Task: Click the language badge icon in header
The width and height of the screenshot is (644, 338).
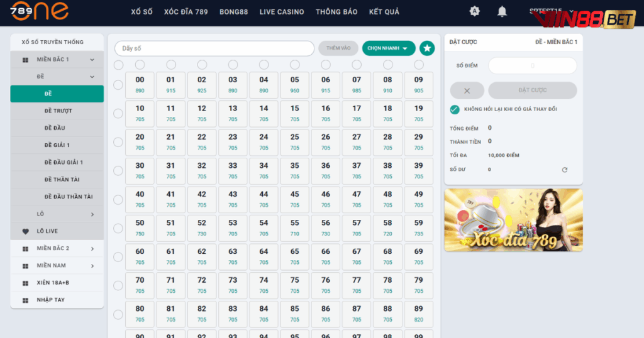Action: click(x=474, y=11)
